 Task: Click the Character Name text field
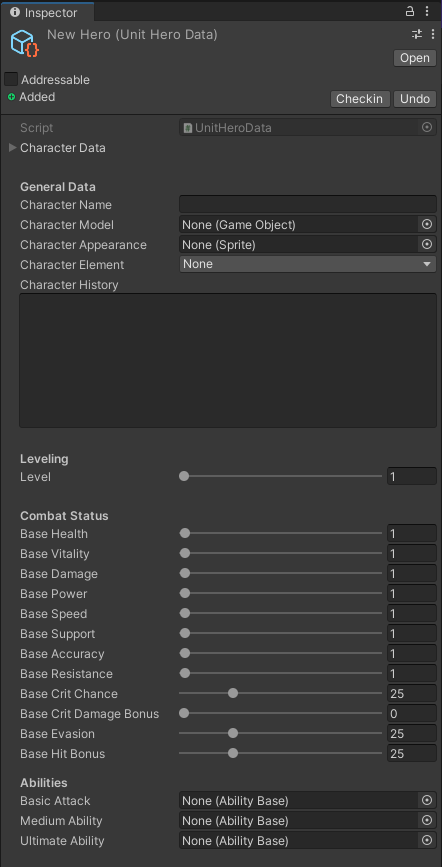308,204
